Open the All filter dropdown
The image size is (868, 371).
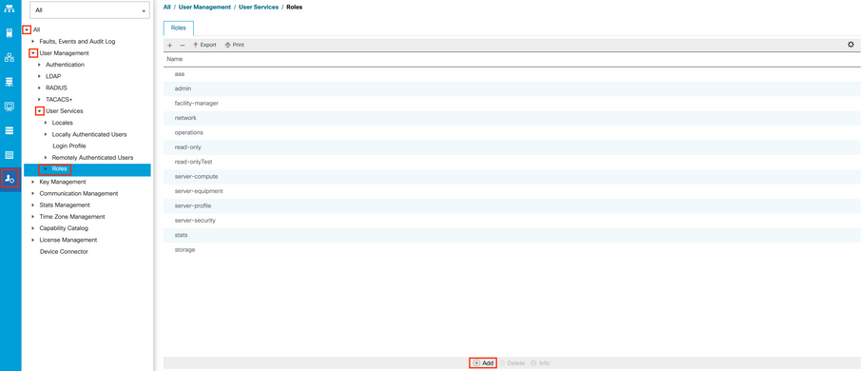pyautogui.click(x=89, y=10)
